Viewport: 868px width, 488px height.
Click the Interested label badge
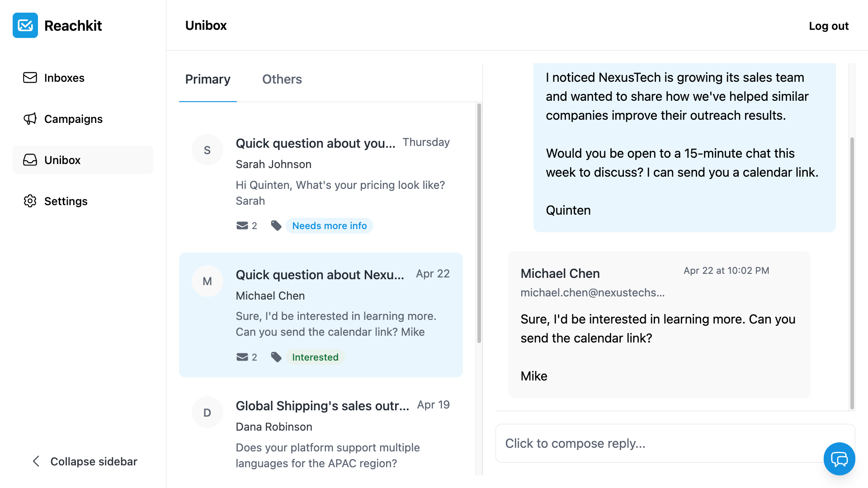315,357
